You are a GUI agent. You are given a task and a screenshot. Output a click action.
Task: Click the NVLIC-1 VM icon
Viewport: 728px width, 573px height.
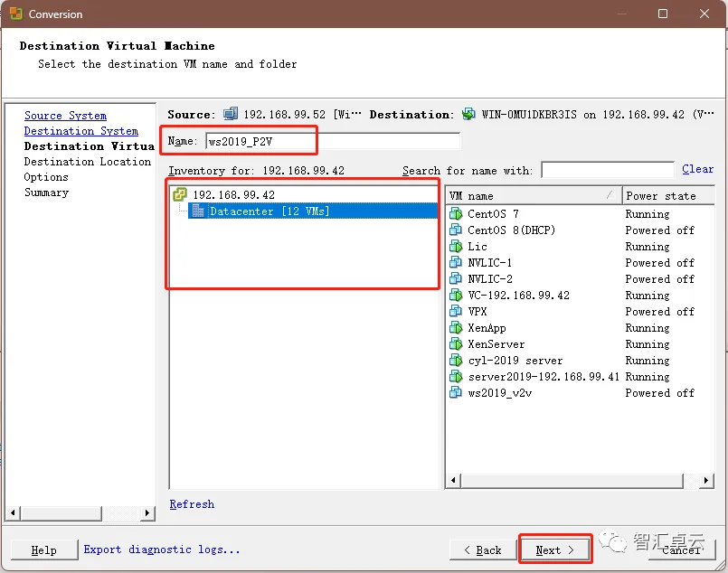click(456, 263)
